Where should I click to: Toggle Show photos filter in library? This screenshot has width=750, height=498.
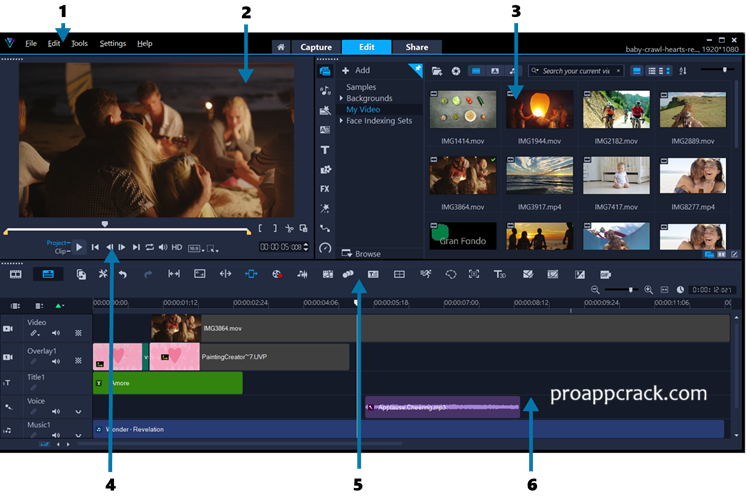[x=495, y=71]
